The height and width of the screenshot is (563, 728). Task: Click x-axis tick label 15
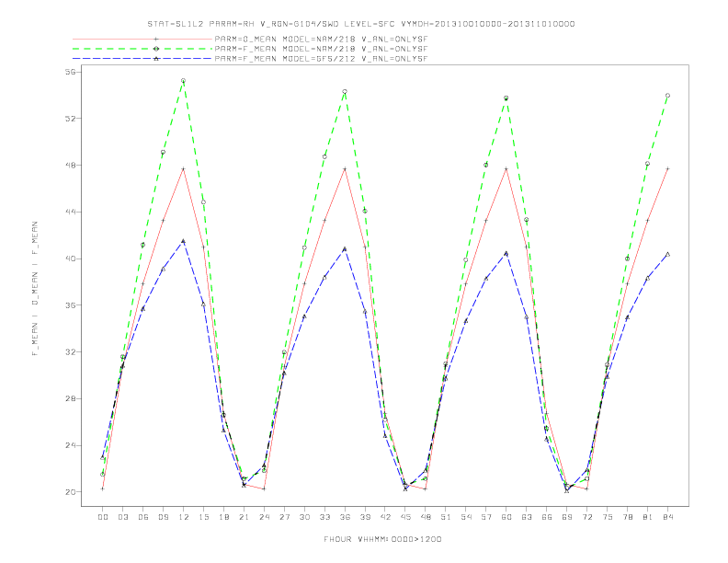click(x=203, y=517)
